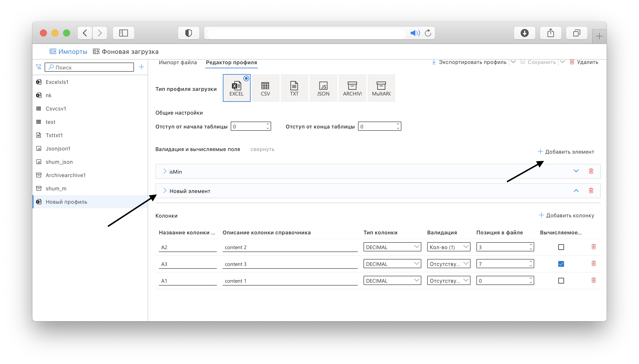Edit content 2 description field
The width and height of the screenshot is (639, 364).
pos(290,247)
